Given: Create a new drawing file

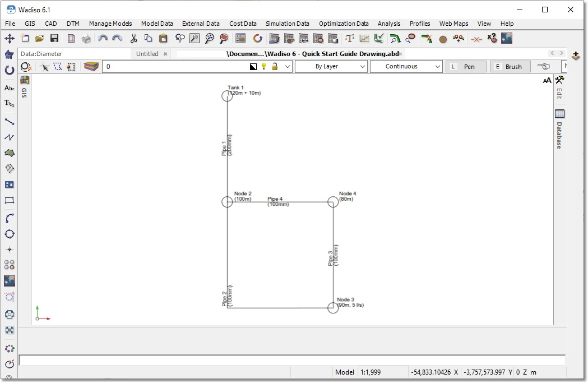Looking at the screenshot, I should [x=25, y=38].
